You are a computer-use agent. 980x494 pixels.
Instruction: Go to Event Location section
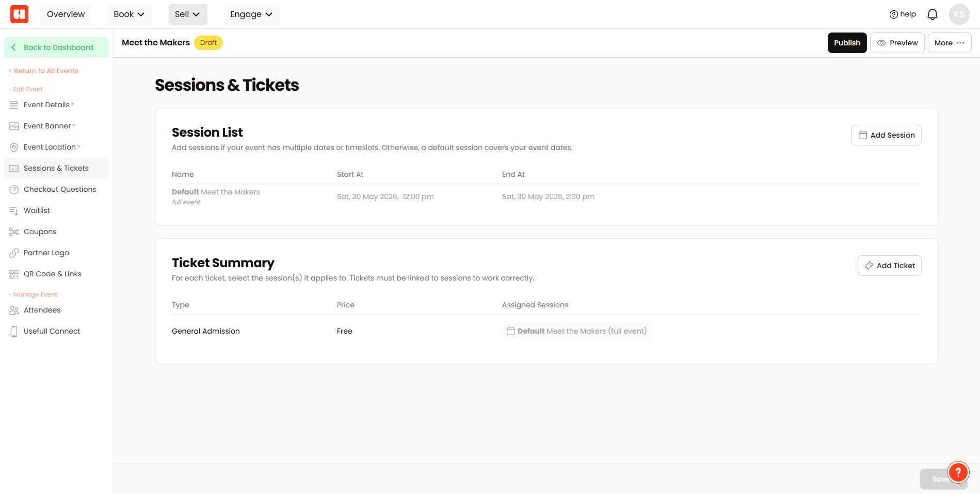coord(56,147)
